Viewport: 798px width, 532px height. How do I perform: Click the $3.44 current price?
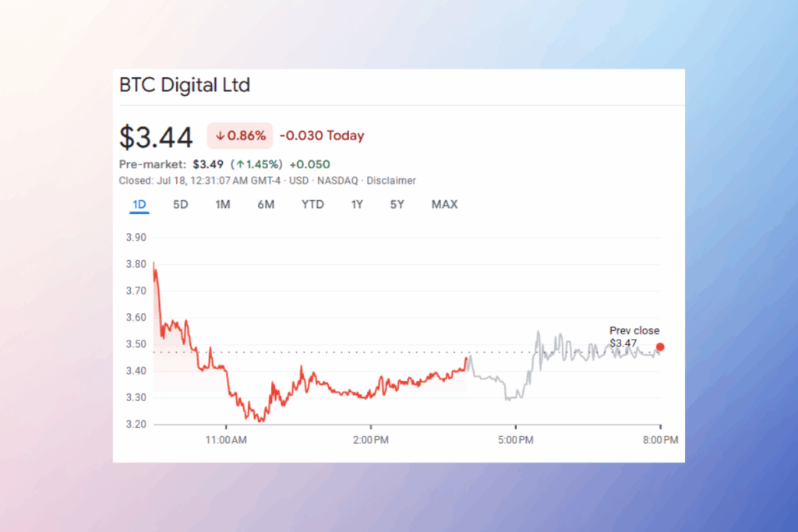[156, 137]
